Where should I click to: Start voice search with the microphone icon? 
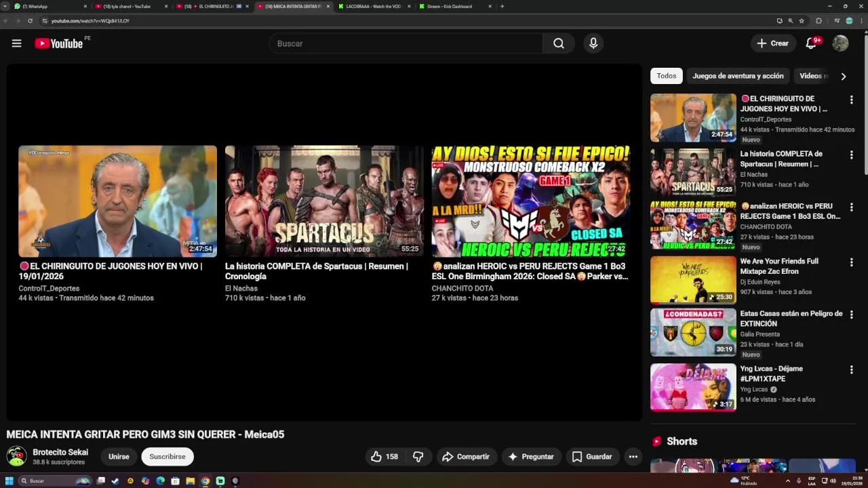click(593, 43)
